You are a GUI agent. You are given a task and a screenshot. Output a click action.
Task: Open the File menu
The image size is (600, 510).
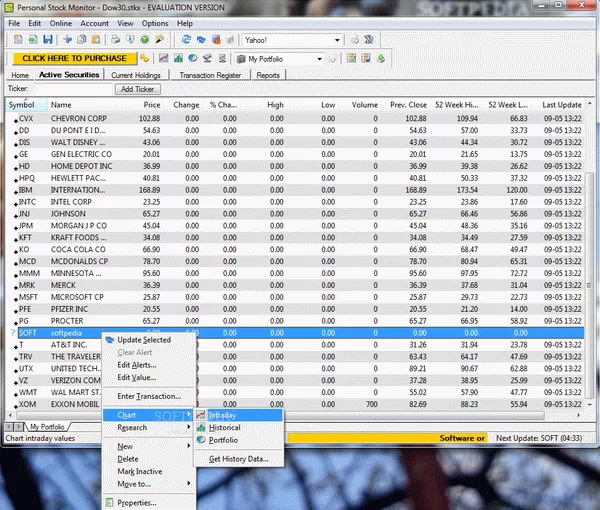coord(14,23)
